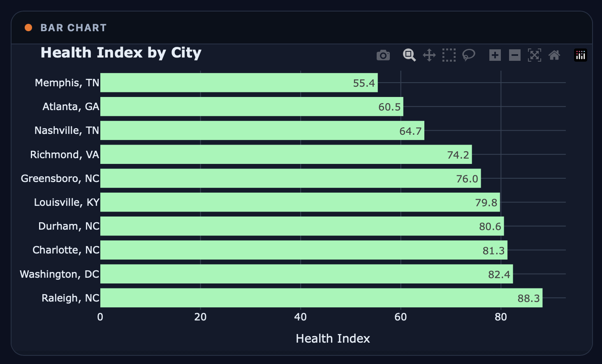
Task: Download plot as PNG camera icon
Action: click(383, 55)
